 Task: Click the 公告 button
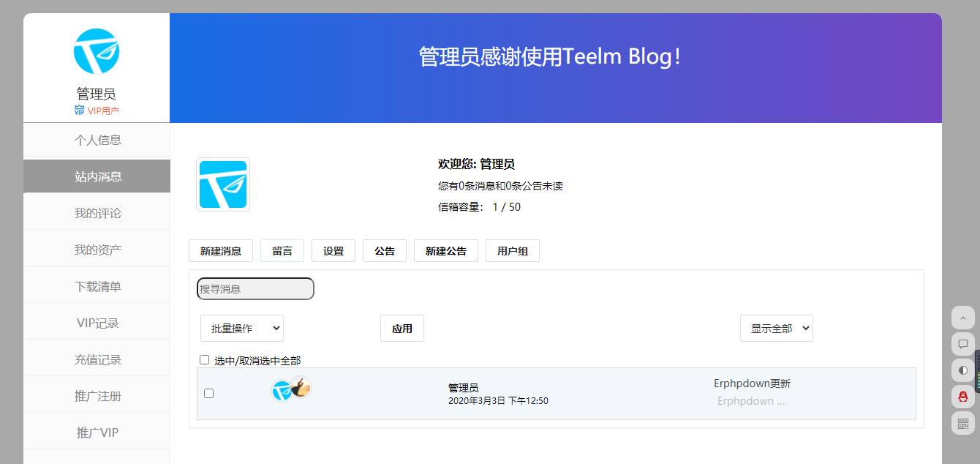tap(385, 251)
